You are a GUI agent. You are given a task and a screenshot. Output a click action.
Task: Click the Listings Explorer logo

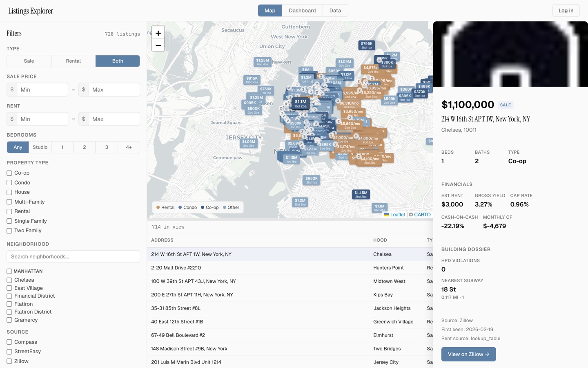(31, 11)
